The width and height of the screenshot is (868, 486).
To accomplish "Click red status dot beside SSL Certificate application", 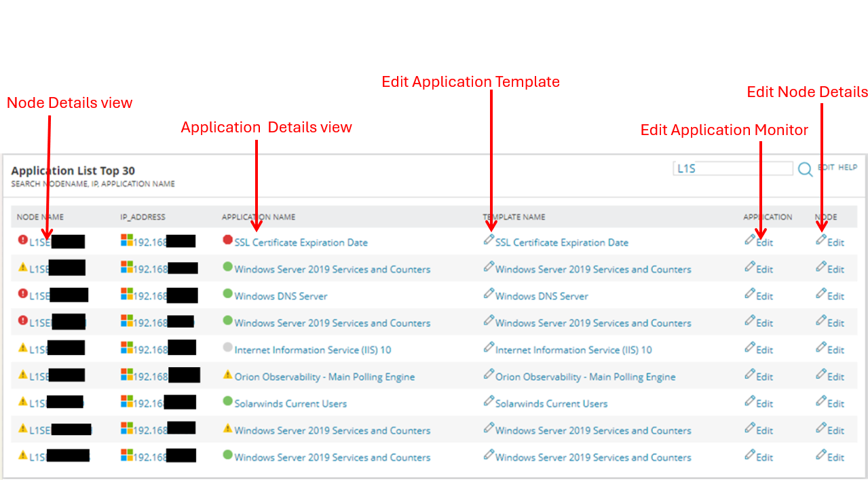I will [x=227, y=240].
